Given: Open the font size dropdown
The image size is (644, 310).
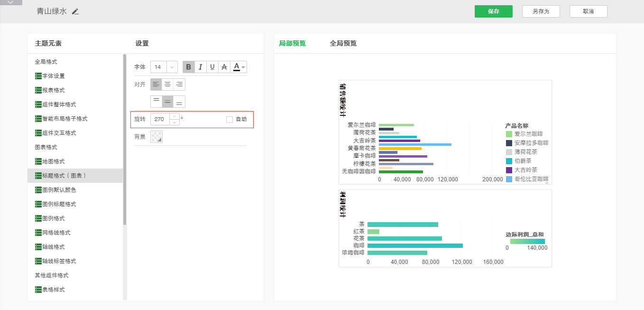Looking at the screenshot, I should pos(172,67).
